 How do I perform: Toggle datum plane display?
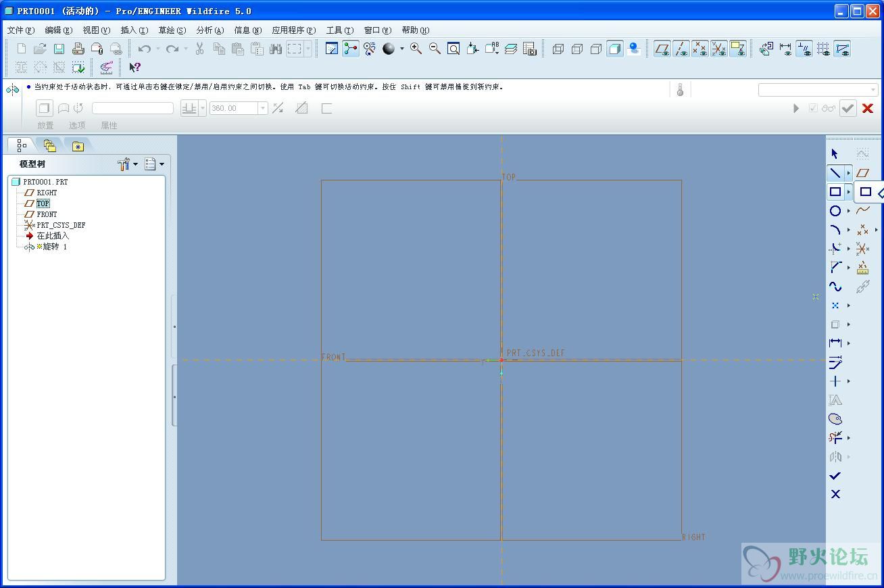point(662,49)
